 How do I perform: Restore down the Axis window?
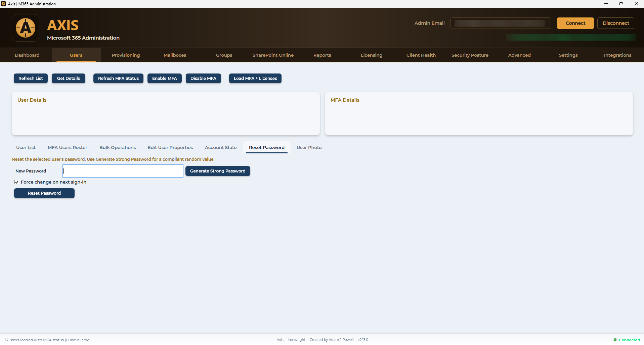pos(621,4)
